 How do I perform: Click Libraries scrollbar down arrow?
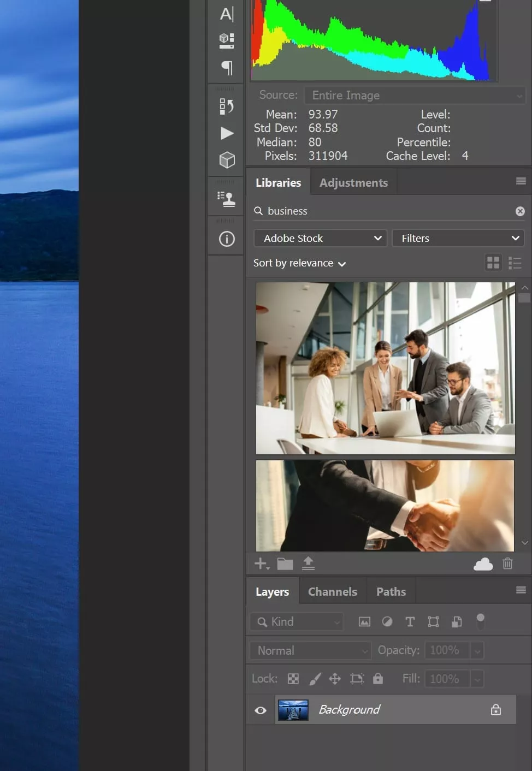(525, 543)
